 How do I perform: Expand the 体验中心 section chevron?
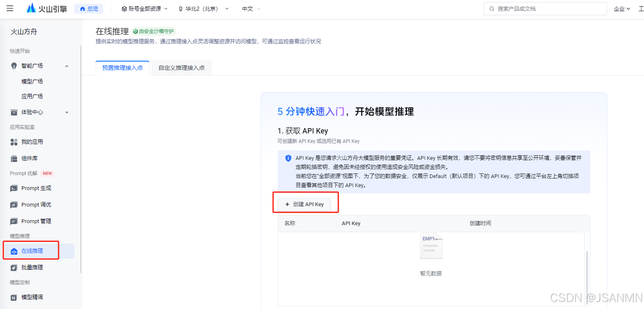(67, 112)
